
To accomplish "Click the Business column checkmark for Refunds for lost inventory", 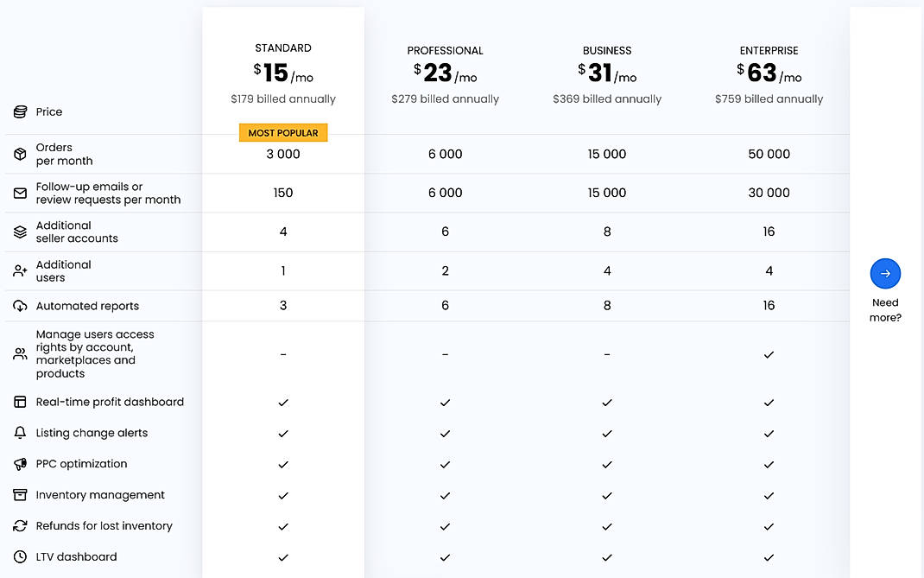I will [607, 526].
